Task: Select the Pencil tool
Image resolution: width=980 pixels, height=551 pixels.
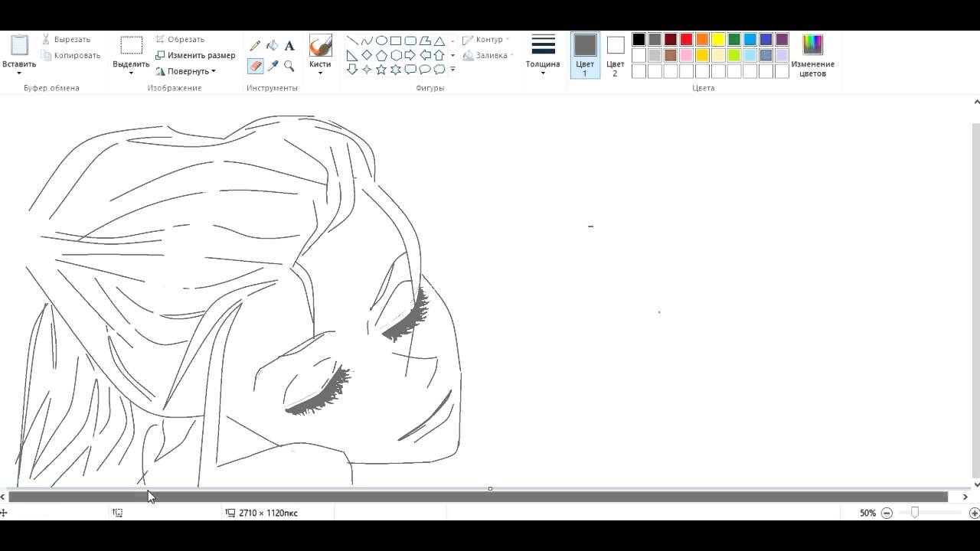Action: (255, 46)
